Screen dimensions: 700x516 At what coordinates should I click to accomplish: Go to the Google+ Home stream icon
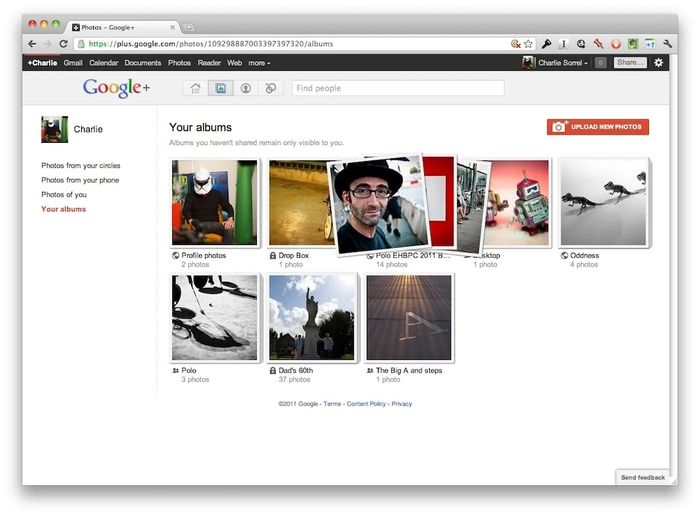coord(196,88)
